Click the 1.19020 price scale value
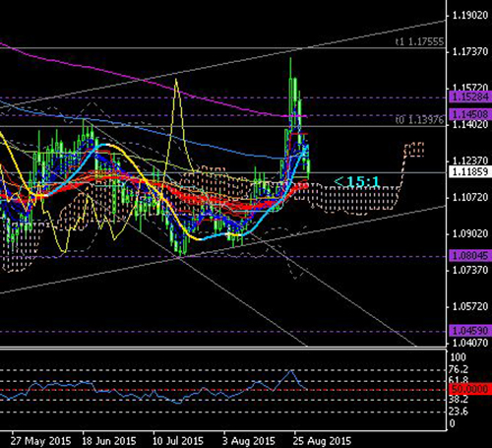 point(470,15)
